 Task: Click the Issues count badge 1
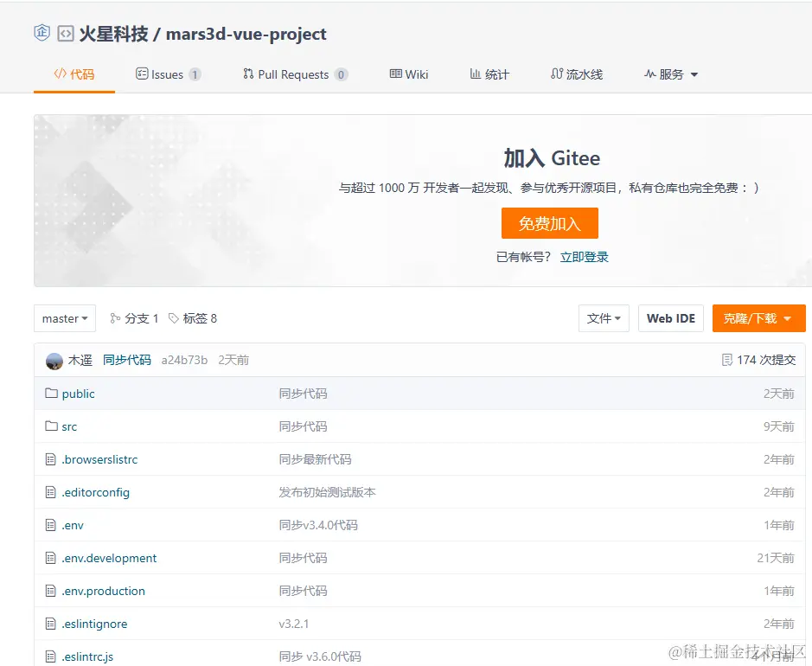pos(195,74)
